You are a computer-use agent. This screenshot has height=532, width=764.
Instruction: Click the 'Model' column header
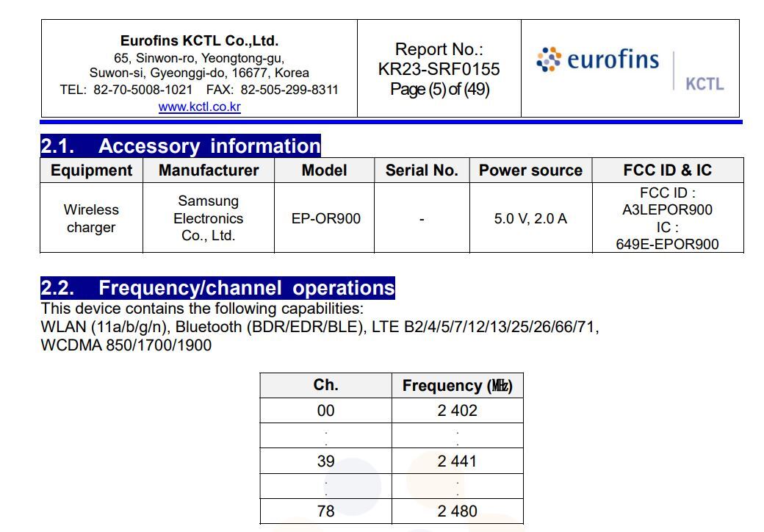(325, 170)
